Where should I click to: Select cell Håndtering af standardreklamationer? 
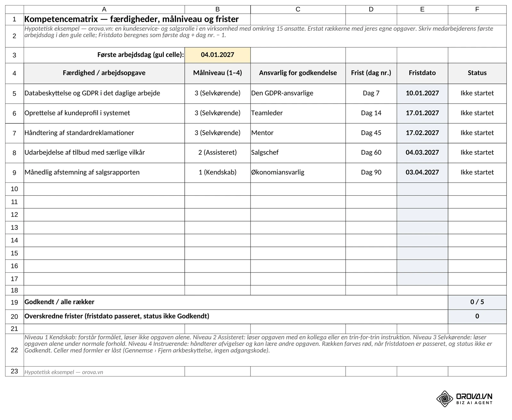coord(104,133)
